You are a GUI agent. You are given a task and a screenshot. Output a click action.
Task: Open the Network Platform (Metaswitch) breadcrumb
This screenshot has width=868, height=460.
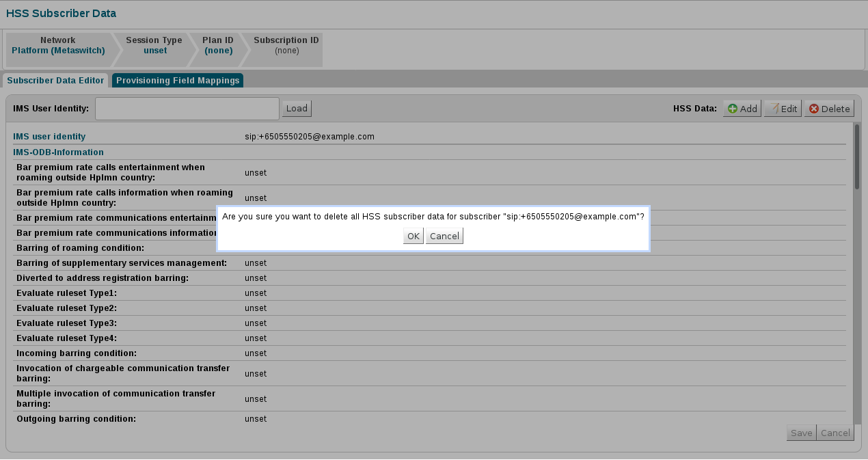pyautogui.click(x=58, y=46)
